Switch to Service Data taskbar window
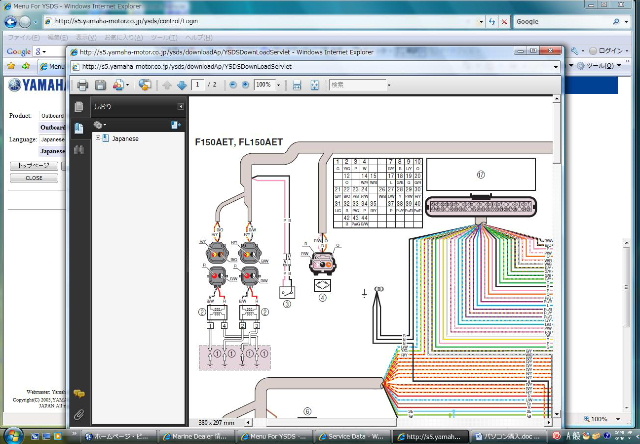The image size is (640, 444). (x=351, y=437)
